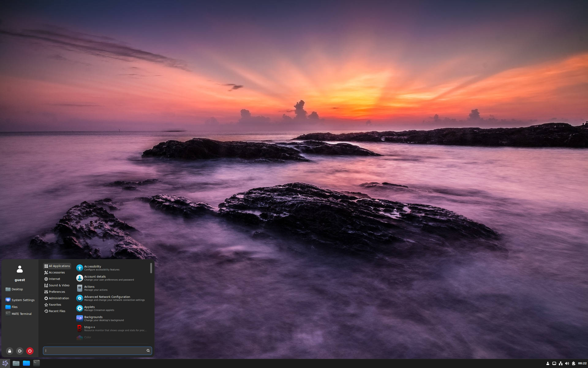The image size is (588, 368).
Task: Launch Advanced Network Configuration
Action: [112, 298]
